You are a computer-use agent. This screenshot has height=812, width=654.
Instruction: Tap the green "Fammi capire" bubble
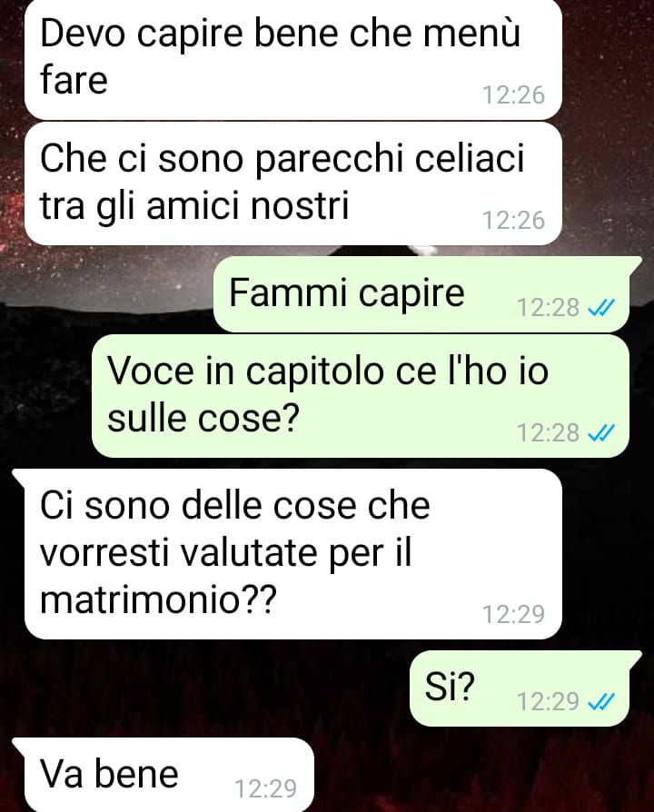coord(422,293)
